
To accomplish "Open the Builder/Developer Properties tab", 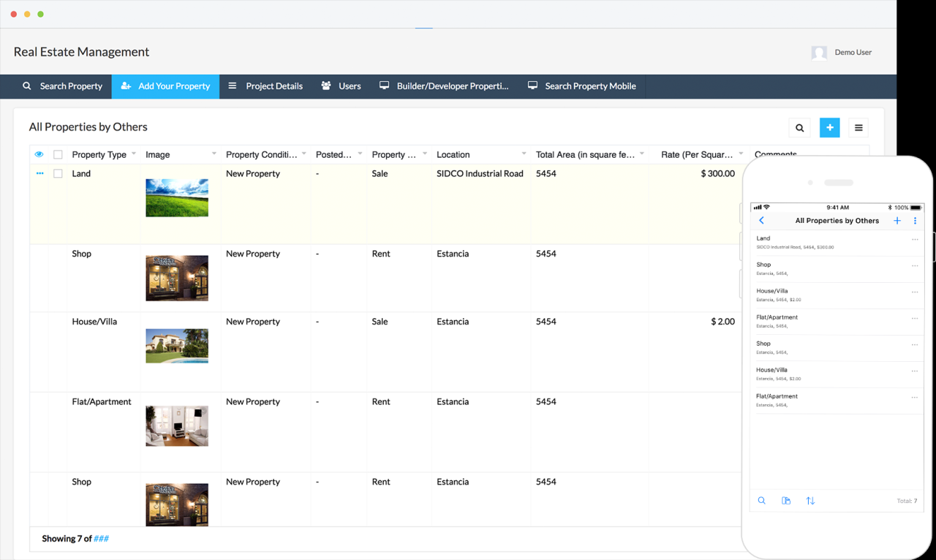I will (x=444, y=86).
